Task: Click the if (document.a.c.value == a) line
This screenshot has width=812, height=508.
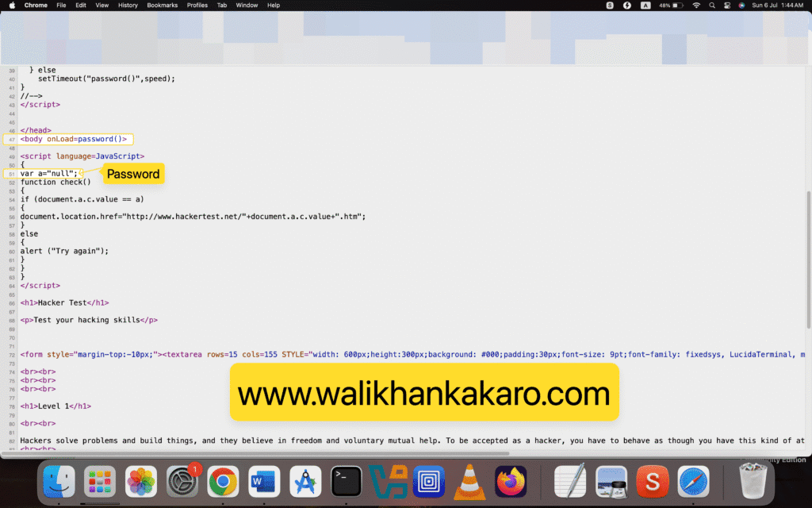Action: (x=82, y=199)
